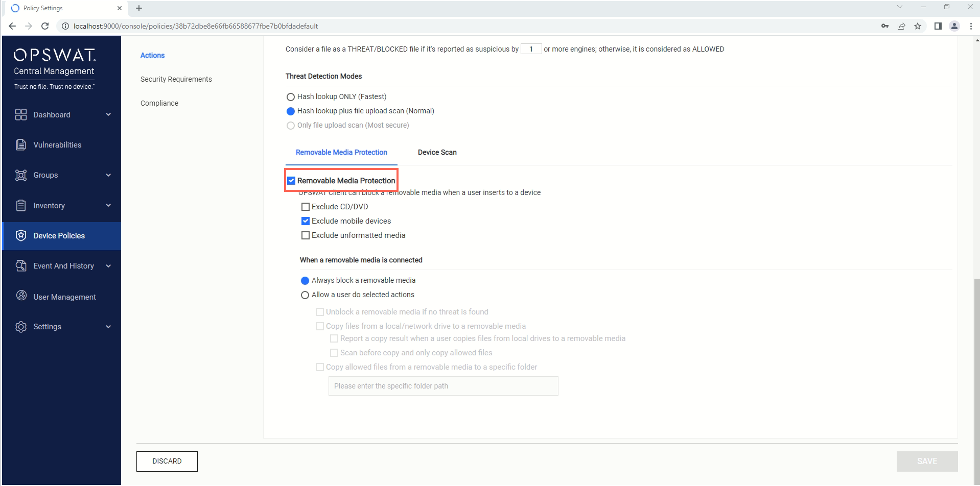The width and height of the screenshot is (980, 486).
Task: Click the OPSWAT Central Management logo
Action: [x=54, y=69]
